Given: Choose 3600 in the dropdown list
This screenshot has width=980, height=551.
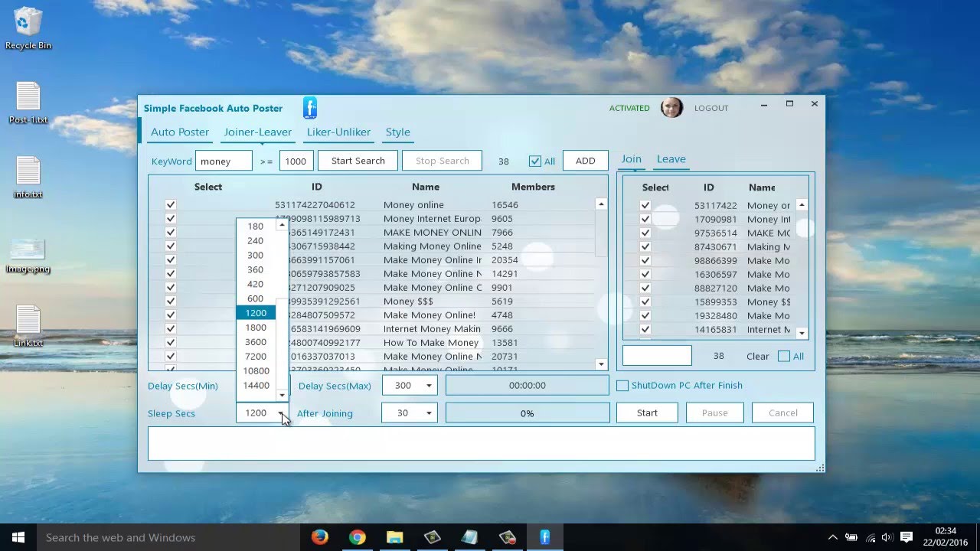Looking at the screenshot, I should (256, 342).
